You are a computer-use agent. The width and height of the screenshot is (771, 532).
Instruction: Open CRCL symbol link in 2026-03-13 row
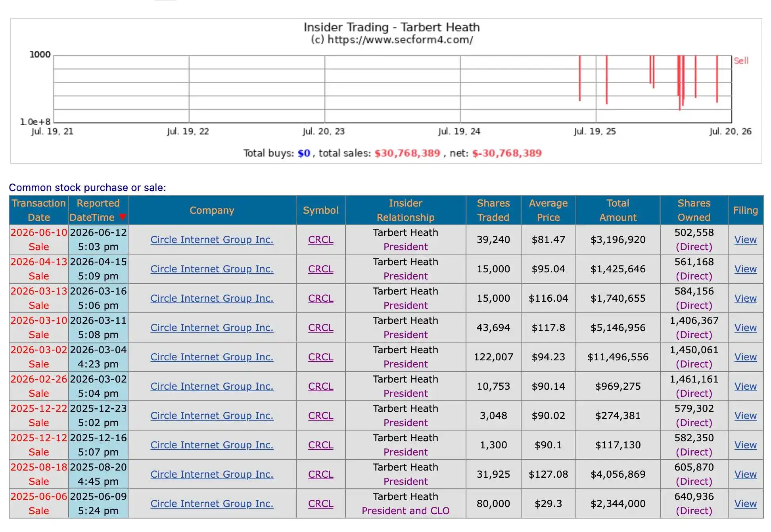coord(320,298)
